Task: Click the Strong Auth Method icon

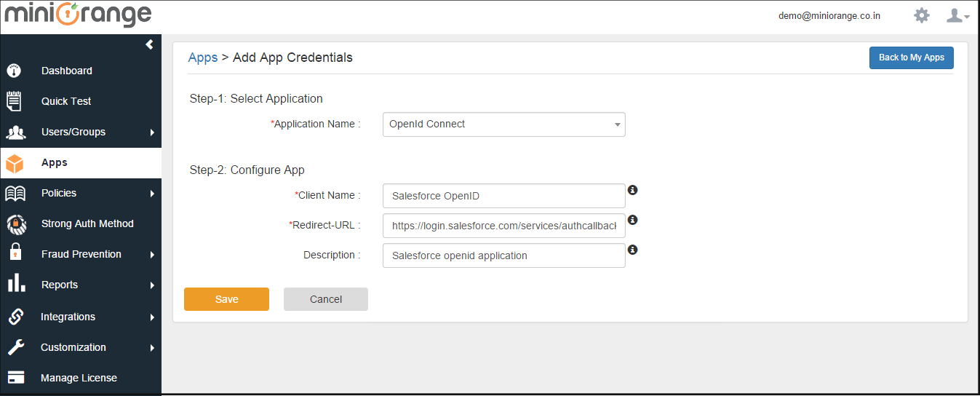Action: (17, 224)
